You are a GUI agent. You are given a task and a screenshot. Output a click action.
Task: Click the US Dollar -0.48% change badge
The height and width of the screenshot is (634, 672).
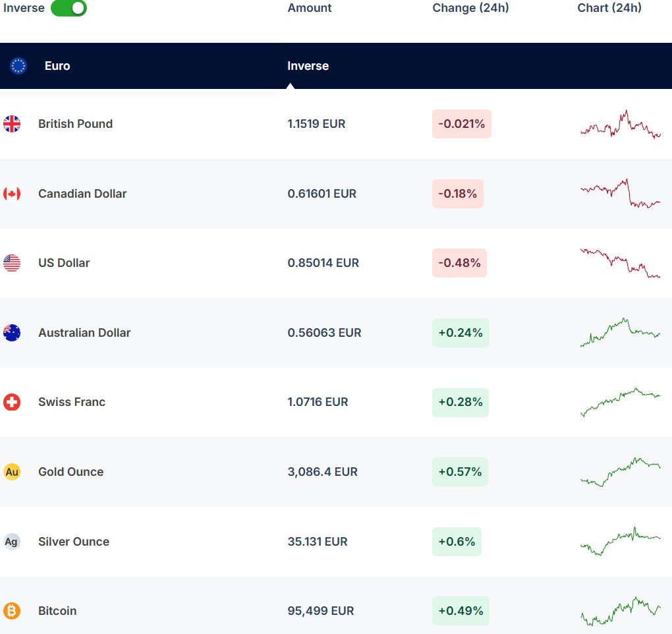coord(459,263)
